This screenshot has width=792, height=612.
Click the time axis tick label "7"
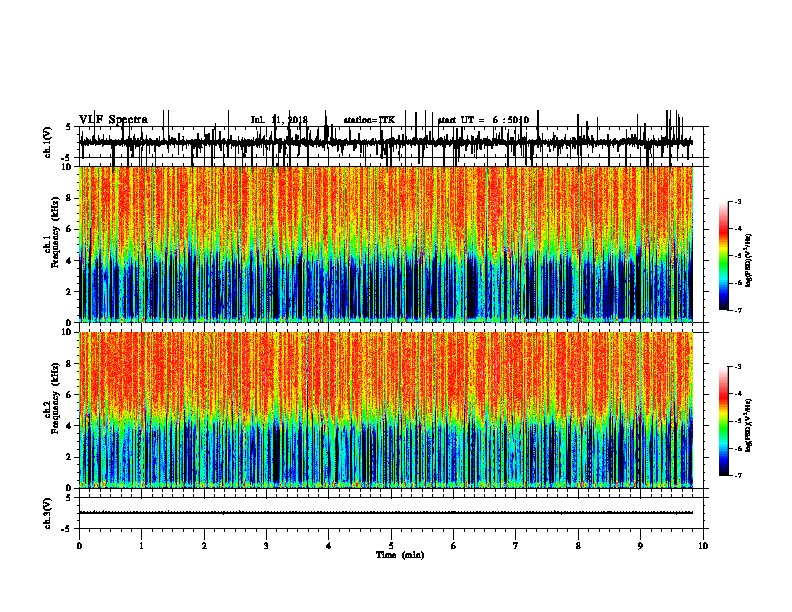(516, 546)
